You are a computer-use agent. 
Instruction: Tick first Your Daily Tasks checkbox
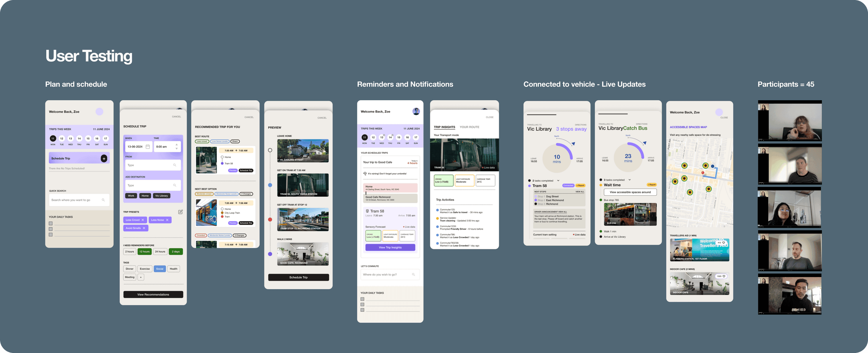51,224
